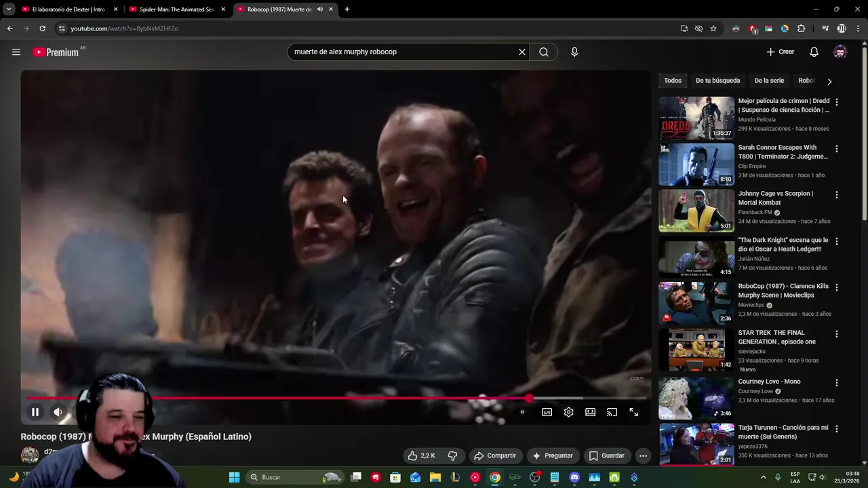868x488 pixels.
Task: Open YouTube notifications bell
Action: pyautogui.click(x=814, y=52)
